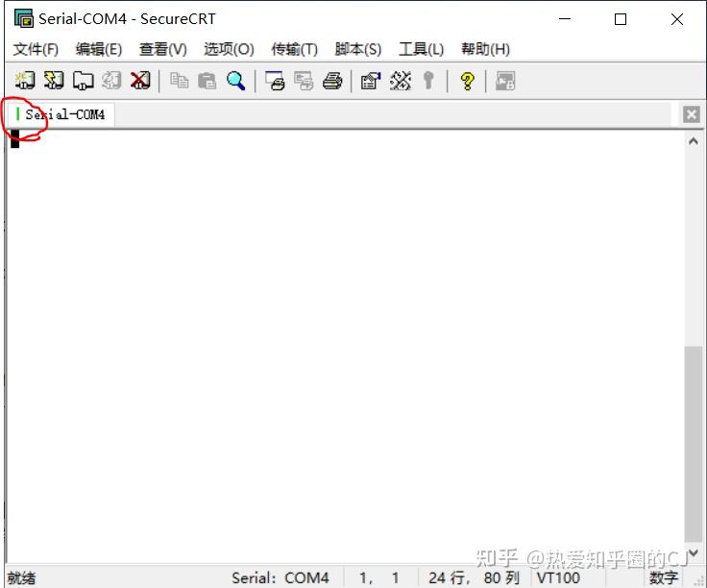This screenshot has width=707, height=588.
Task: Close the SecureCRT window
Action: tap(677, 19)
